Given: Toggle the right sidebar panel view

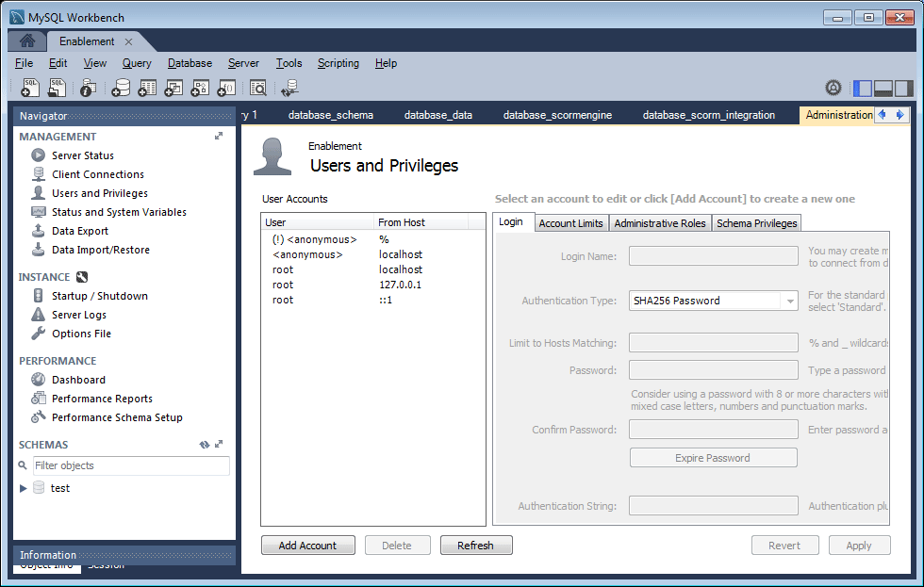Looking at the screenshot, I should [x=903, y=89].
